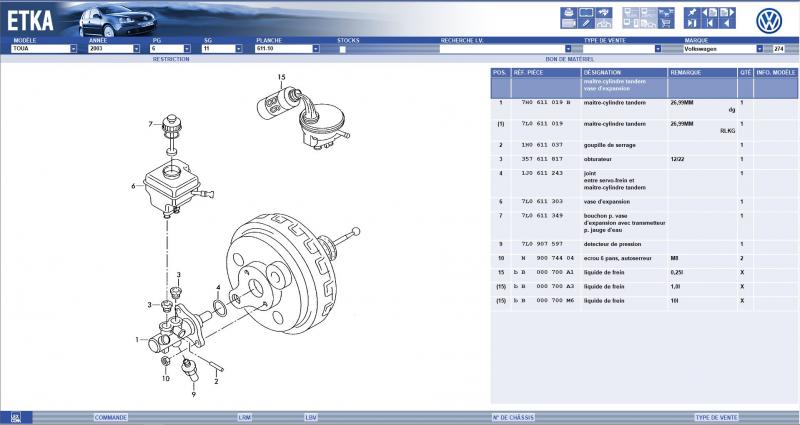Image resolution: width=800 pixels, height=425 pixels.
Task: Open the Marque dropdown showing Volkswagen
Action: pyautogui.click(x=761, y=48)
